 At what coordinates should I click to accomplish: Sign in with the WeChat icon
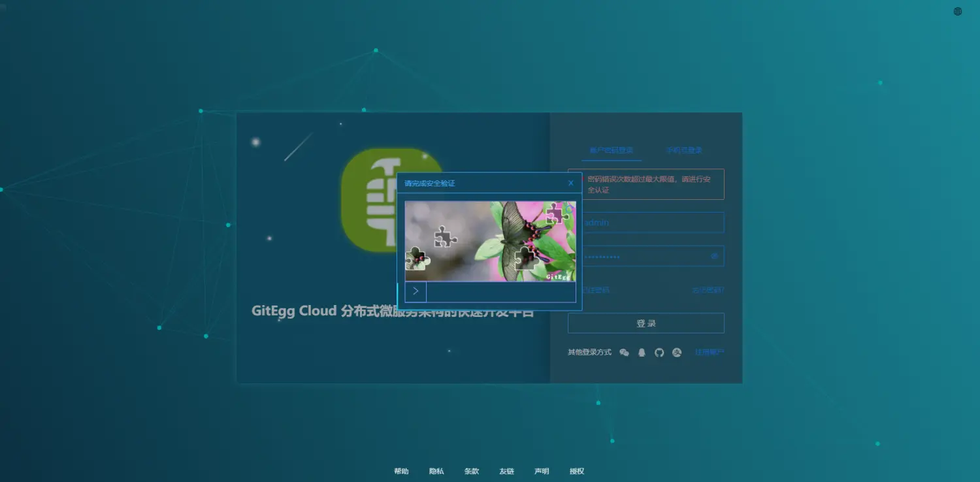(624, 353)
